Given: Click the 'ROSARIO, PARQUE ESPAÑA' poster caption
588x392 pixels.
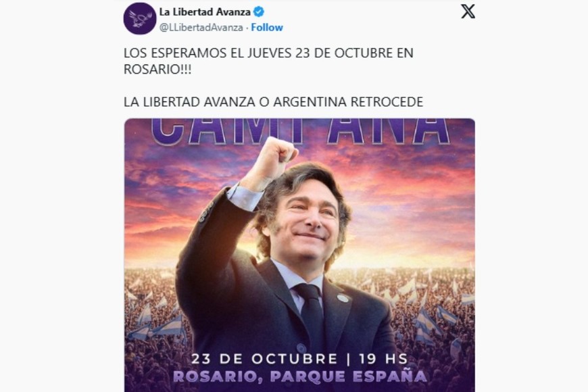Looking at the screenshot, I should point(299,376).
